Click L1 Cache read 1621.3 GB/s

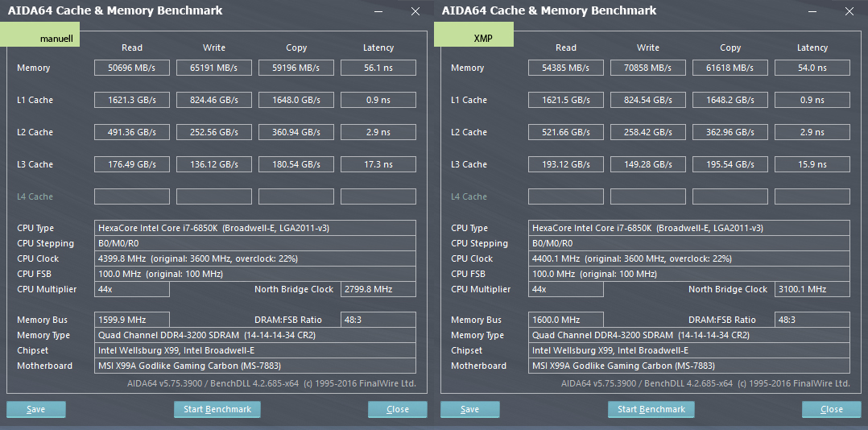(132, 100)
